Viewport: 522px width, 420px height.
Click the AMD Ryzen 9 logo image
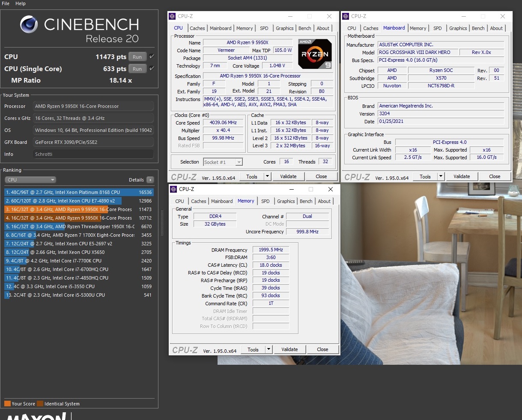pos(315,54)
